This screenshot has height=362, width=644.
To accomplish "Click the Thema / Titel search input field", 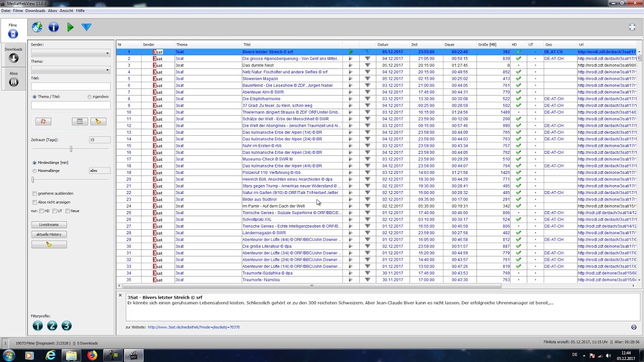I will point(70,106).
